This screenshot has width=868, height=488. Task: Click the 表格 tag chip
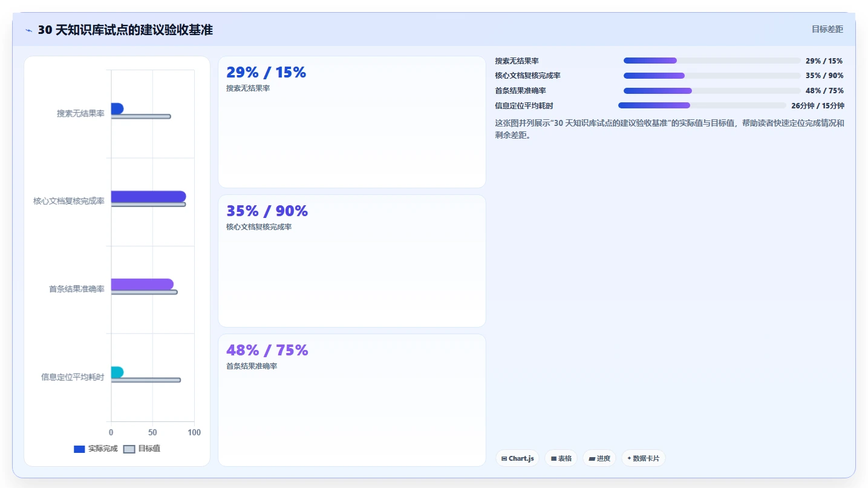561,458
